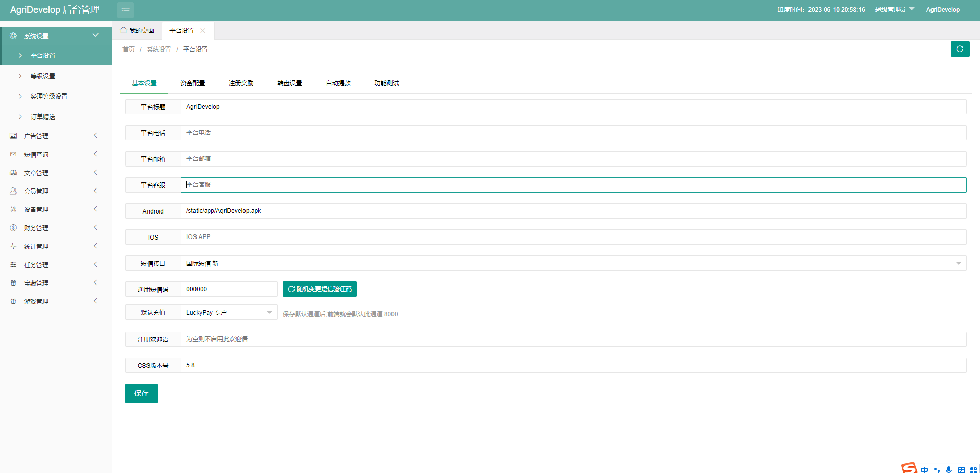Switch to the 转盘设置 tab
The image size is (980, 473).
pos(289,83)
